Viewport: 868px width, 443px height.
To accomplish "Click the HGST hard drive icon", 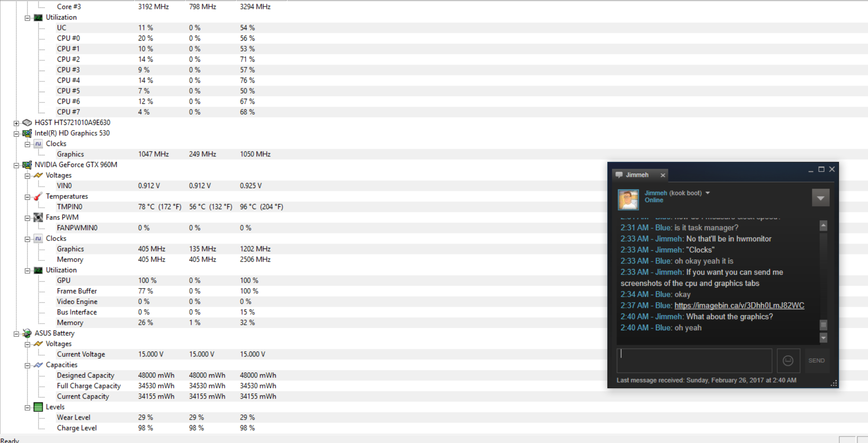I will 27,123.
